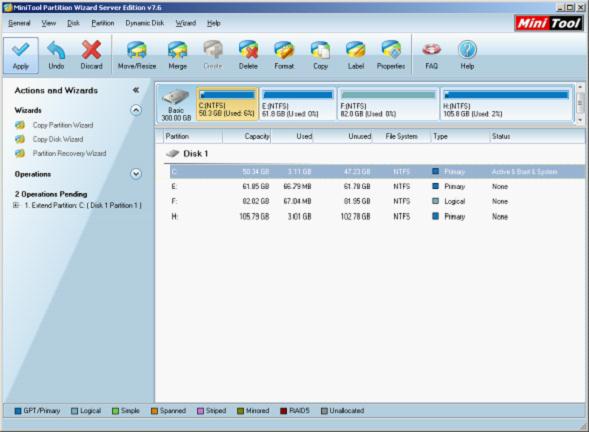Click the Partition Recovery Wizard icon
Screen dimensions: 589x432
point(20,153)
